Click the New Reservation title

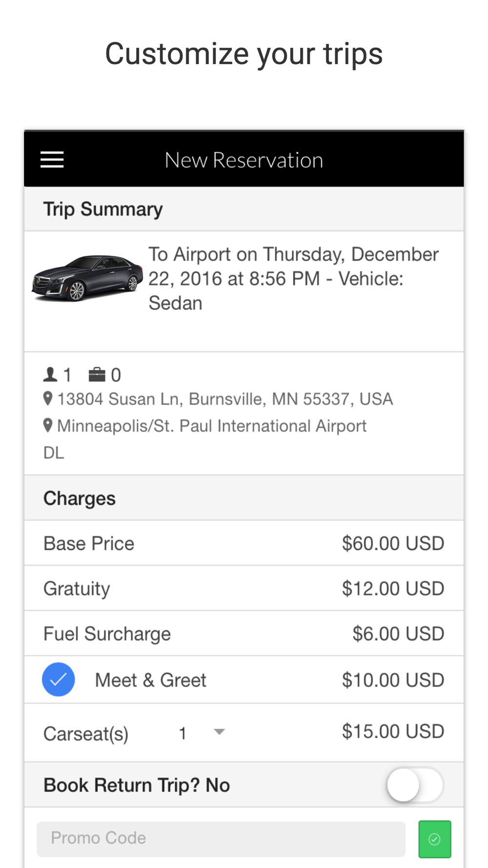point(244,160)
